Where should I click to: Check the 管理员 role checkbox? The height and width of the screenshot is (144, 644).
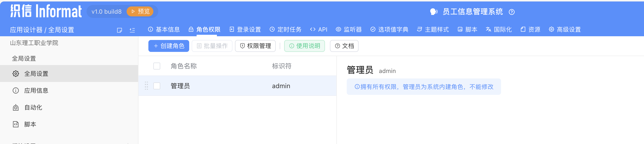tap(157, 86)
